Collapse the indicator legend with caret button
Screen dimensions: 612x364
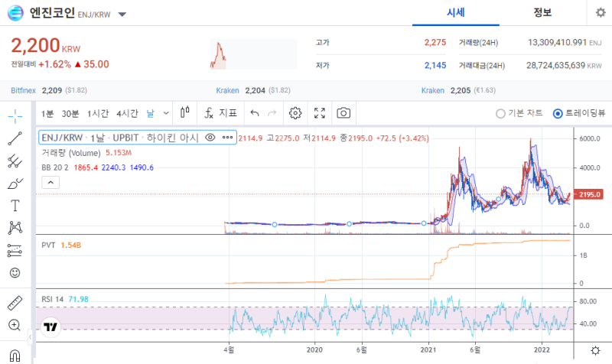coord(50,182)
